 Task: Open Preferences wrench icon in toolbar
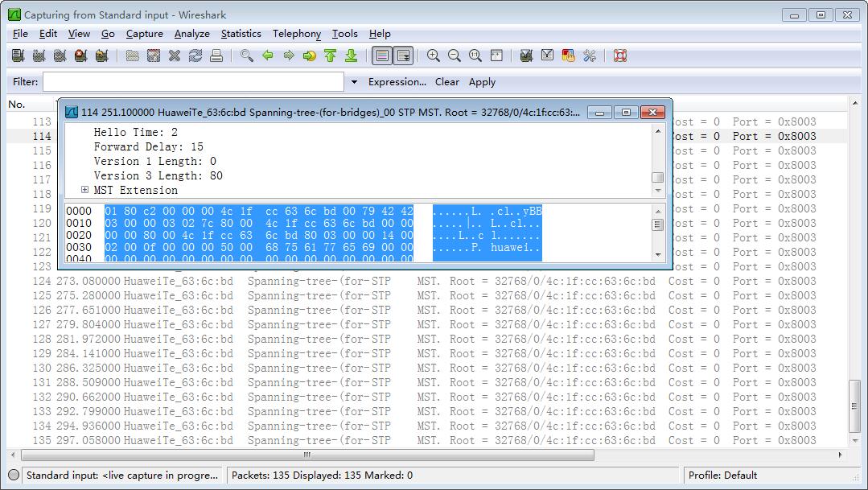click(590, 56)
